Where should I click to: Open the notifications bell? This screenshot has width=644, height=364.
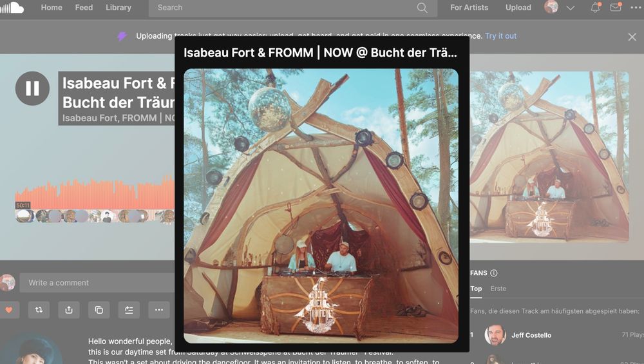pyautogui.click(x=595, y=7)
